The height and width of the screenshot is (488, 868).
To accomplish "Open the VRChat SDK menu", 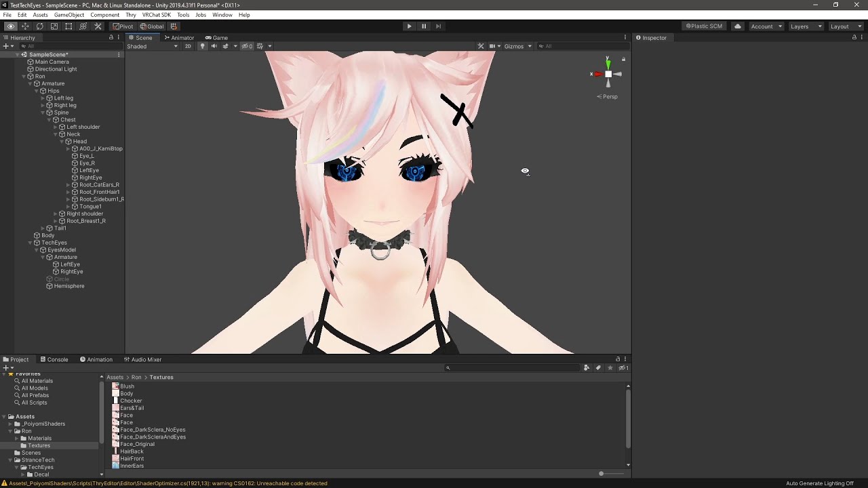I will pyautogui.click(x=156, y=15).
